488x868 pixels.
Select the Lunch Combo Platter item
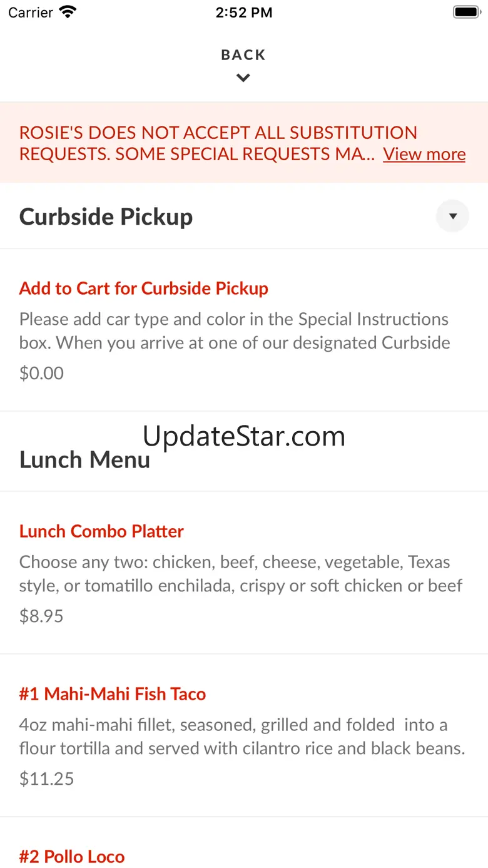point(101,531)
